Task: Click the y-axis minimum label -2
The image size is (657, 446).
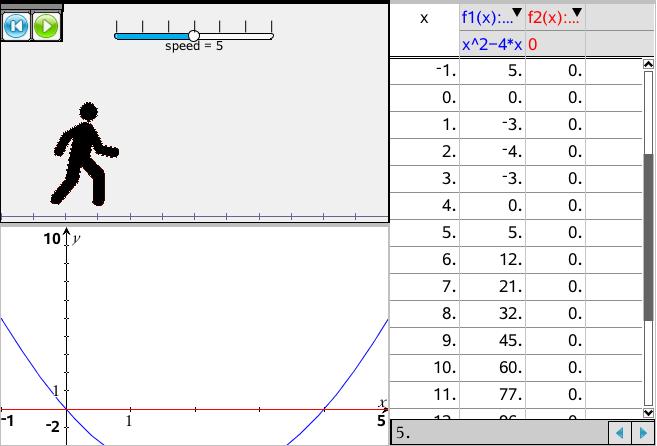Action: click(51, 427)
